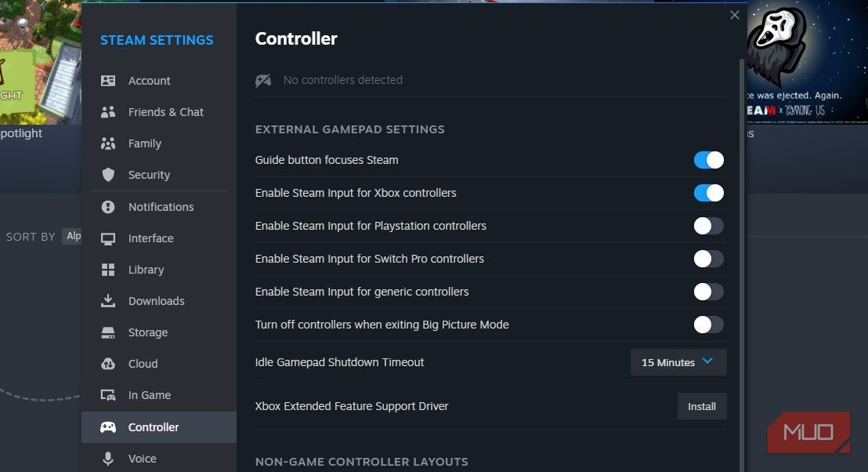This screenshot has height=472, width=868.
Task: Open Friends & Chat settings via its icon
Action: tap(108, 111)
